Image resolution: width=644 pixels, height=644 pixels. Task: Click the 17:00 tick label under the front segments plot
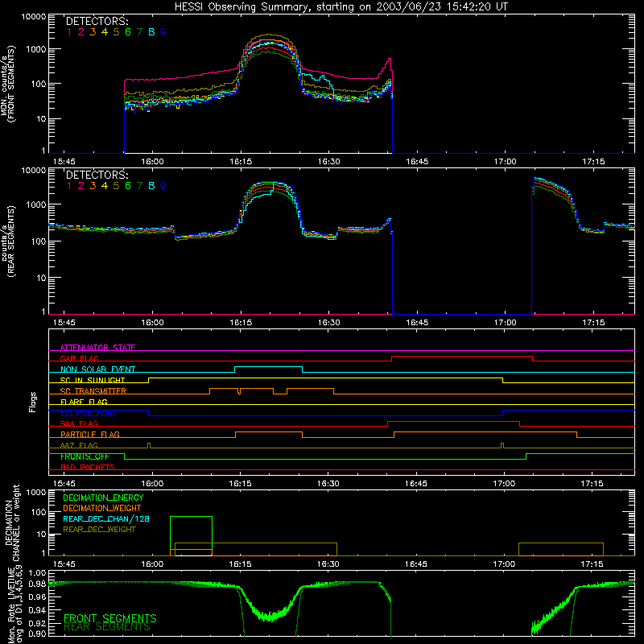point(506,162)
